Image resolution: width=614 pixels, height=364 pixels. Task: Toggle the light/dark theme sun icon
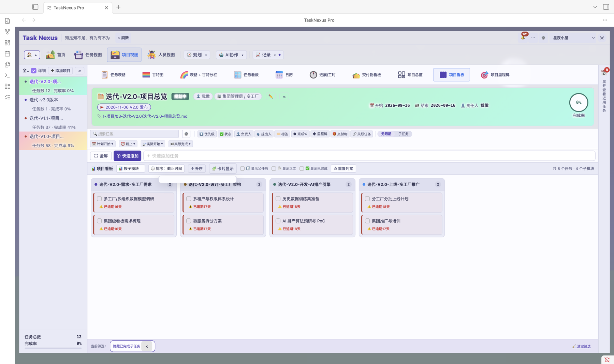(x=602, y=38)
